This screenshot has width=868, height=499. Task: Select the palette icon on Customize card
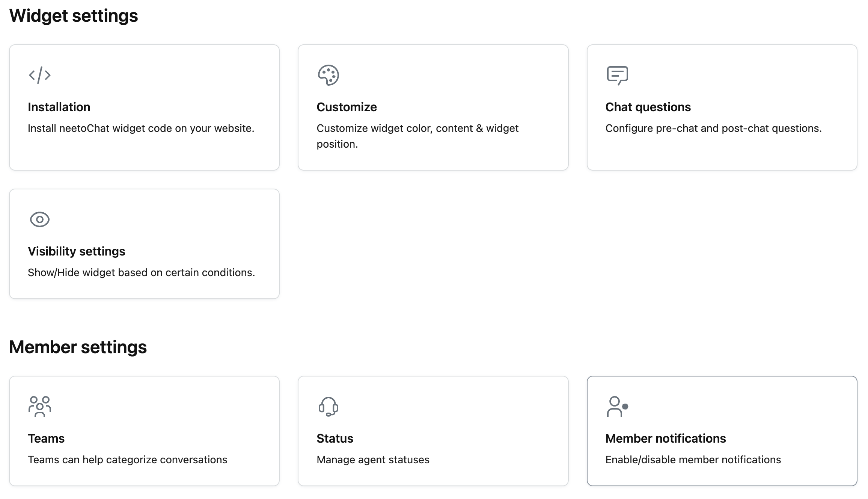pos(329,75)
